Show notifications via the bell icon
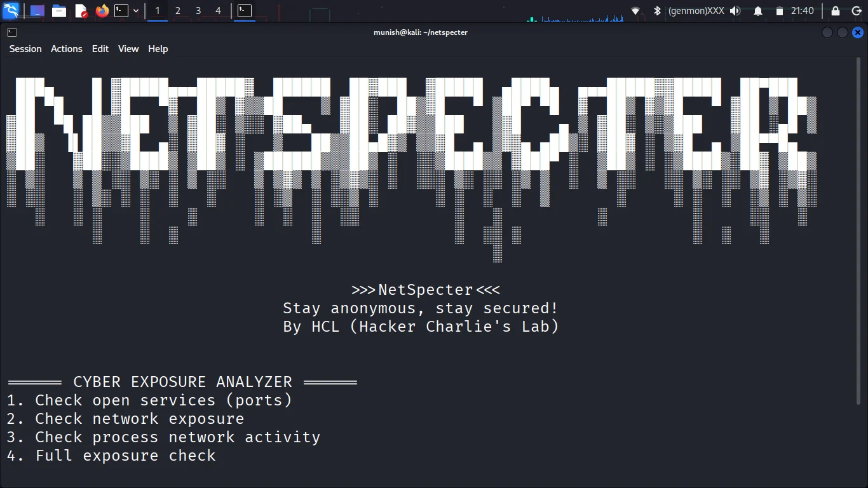Screen dimensions: 868x488 [x=758, y=11]
